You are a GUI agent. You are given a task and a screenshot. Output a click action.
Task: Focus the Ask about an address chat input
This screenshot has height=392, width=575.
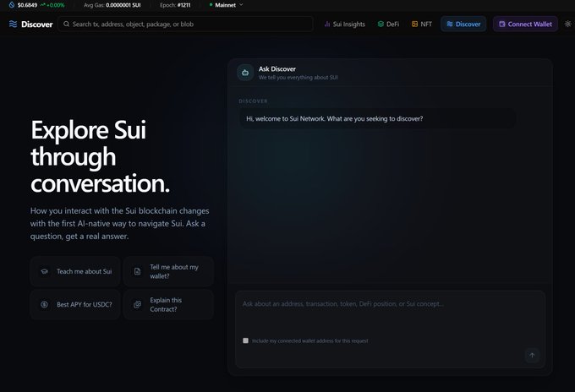tap(390, 313)
